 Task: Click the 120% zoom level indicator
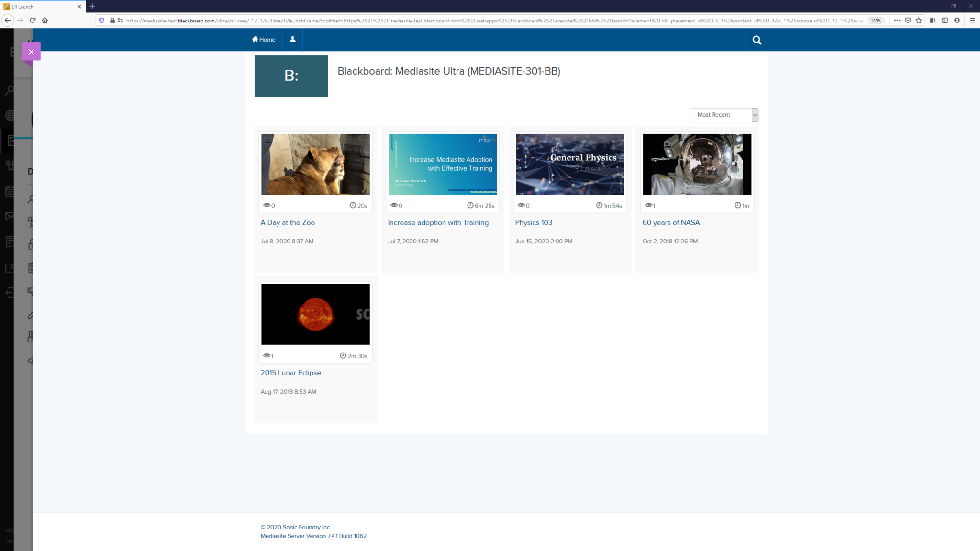876,21
